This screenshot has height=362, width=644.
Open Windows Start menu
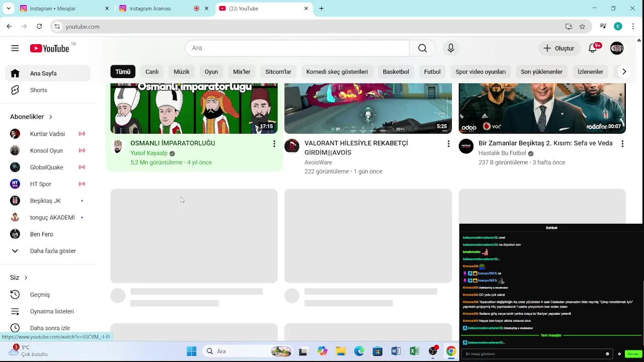(x=192, y=351)
